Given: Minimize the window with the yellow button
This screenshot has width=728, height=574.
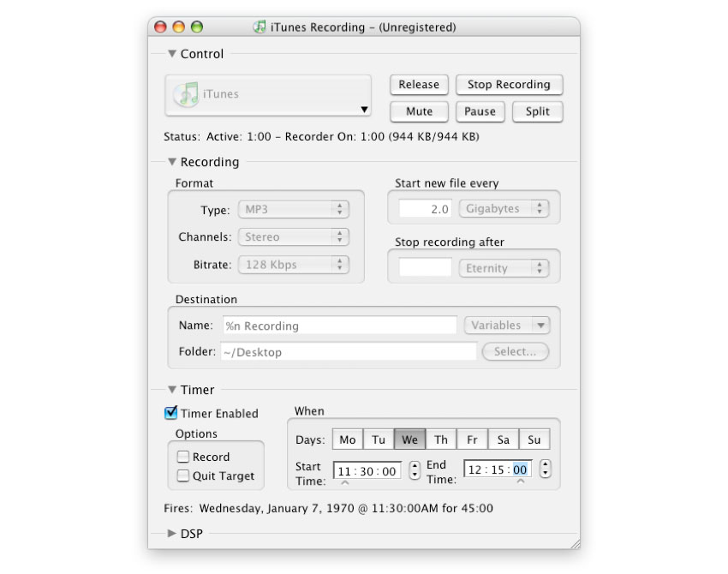Looking at the screenshot, I should pos(179,27).
